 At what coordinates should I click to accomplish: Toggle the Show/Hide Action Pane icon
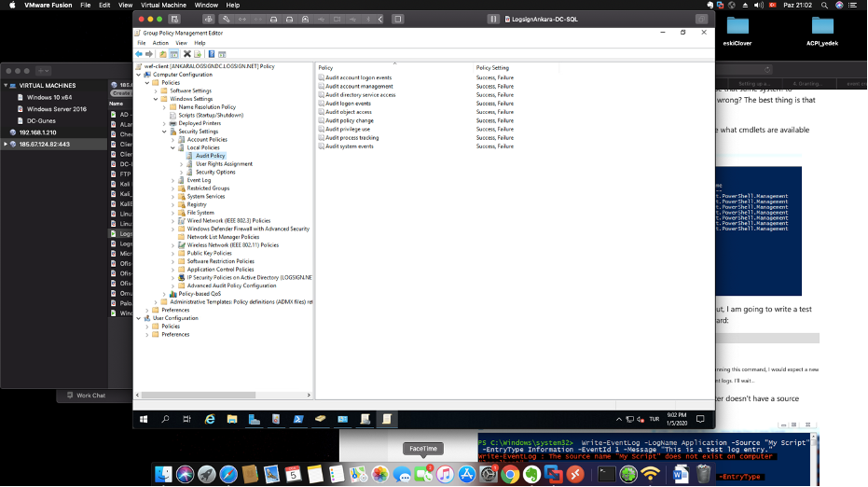pos(222,54)
